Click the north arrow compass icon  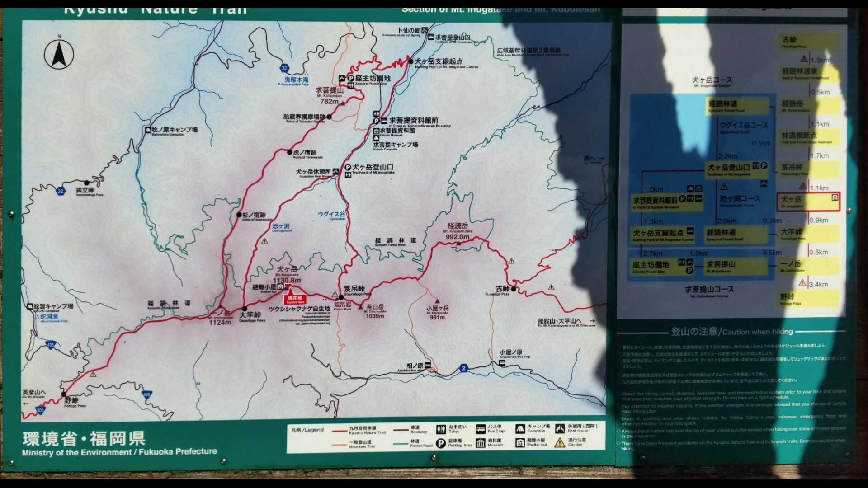tap(59, 54)
